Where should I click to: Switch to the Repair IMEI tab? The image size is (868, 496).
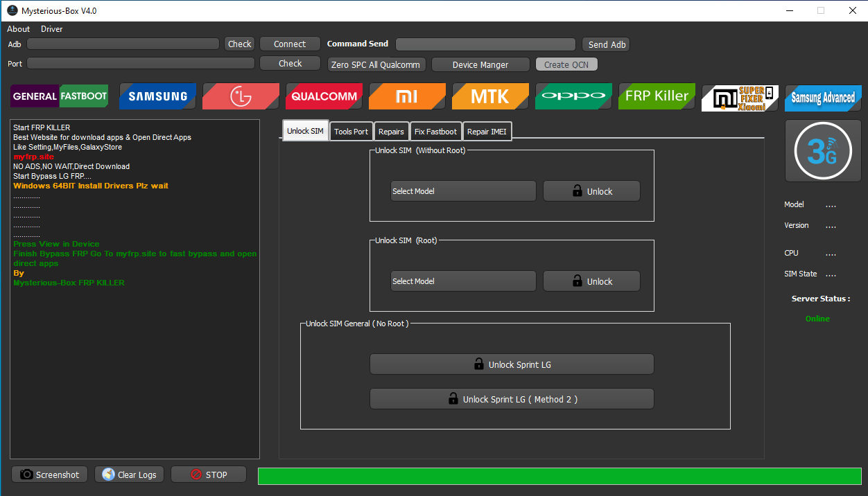pos(487,131)
